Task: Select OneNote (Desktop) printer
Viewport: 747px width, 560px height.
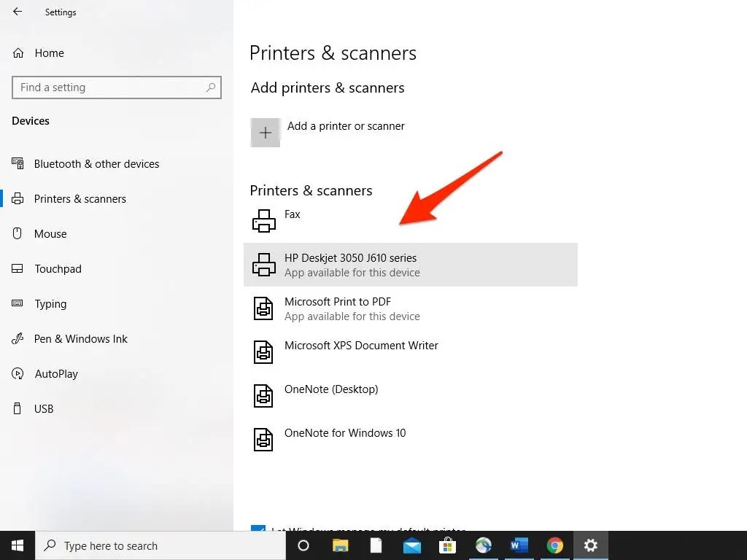Action: pyautogui.click(x=410, y=396)
